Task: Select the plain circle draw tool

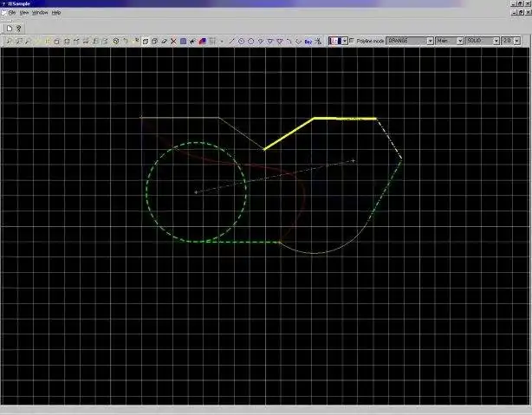Action: (x=250, y=41)
